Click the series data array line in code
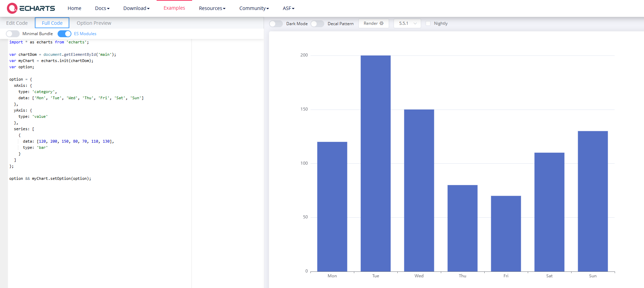Image resolution: width=644 pixels, height=288 pixels. [x=68, y=141]
